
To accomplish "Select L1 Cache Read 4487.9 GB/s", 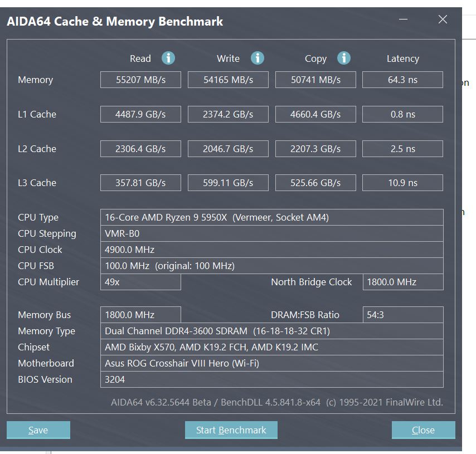I will 140,114.
